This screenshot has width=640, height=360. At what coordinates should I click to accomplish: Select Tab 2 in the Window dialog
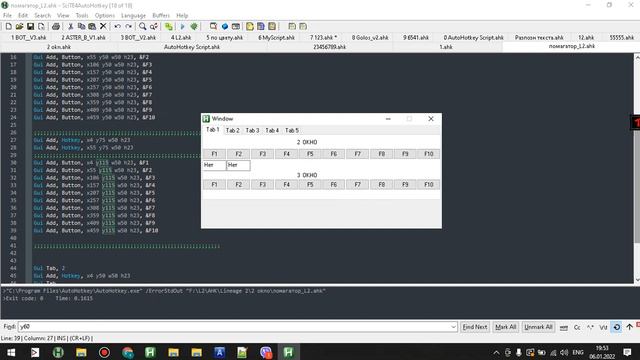tap(233, 130)
